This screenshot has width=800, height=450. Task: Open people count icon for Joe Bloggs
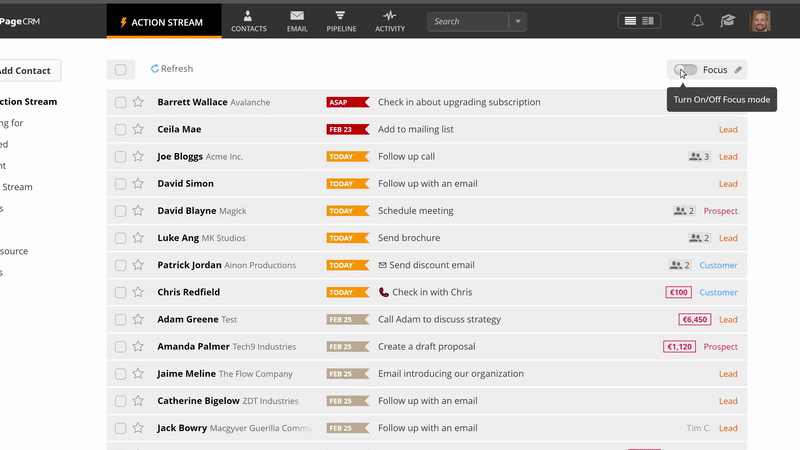(698, 157)
